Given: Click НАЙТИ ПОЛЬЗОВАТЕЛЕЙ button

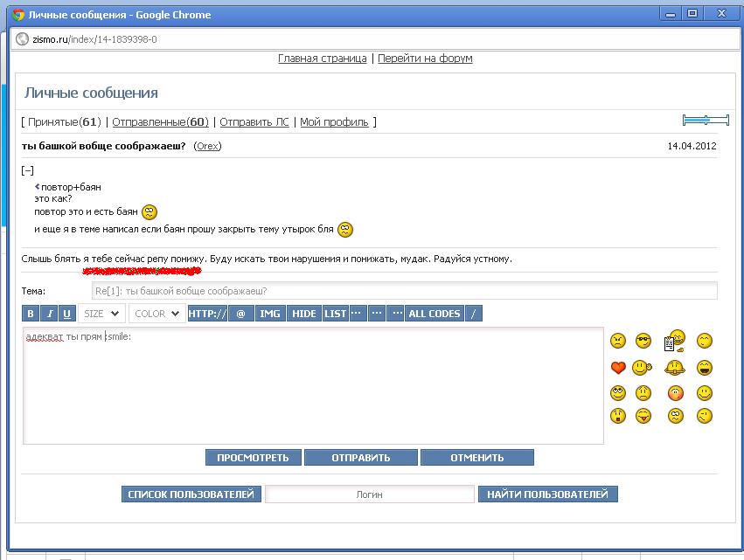Looking at the screenshot, I should [547, 494].
